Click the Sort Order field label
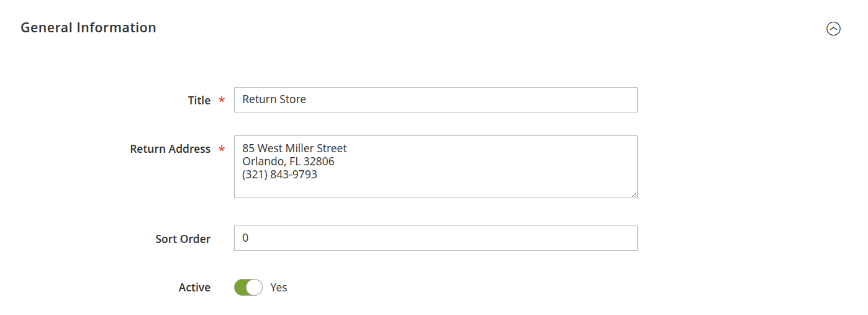The width and height of the screenshot is (868, 315). pyautogui.click(x=183, y=239)
